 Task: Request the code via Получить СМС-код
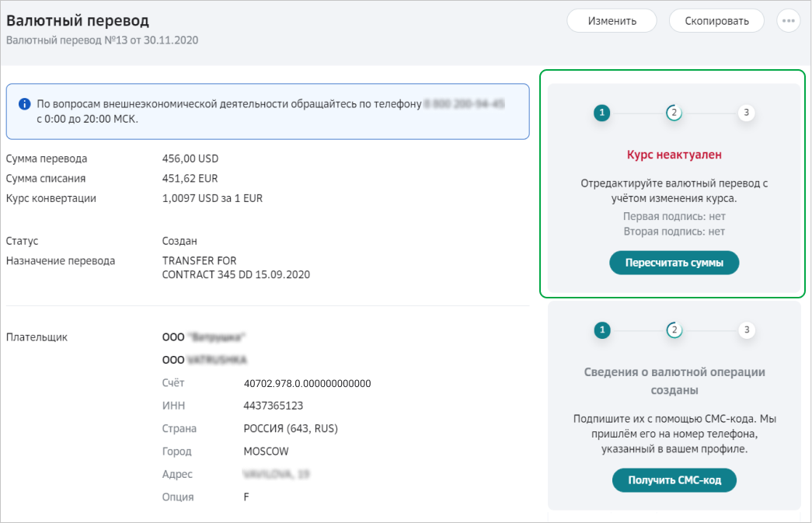674,480
